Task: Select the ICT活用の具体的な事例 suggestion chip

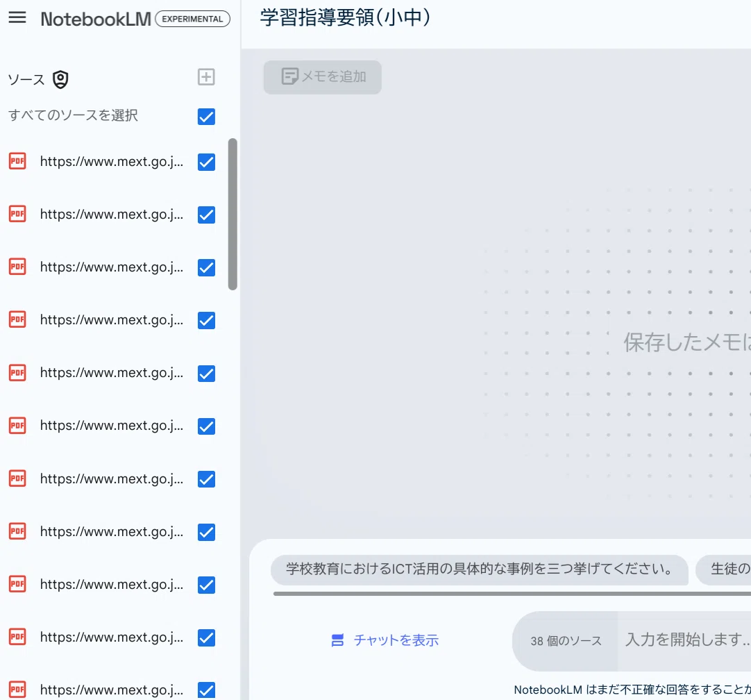Action: point(480,569)
